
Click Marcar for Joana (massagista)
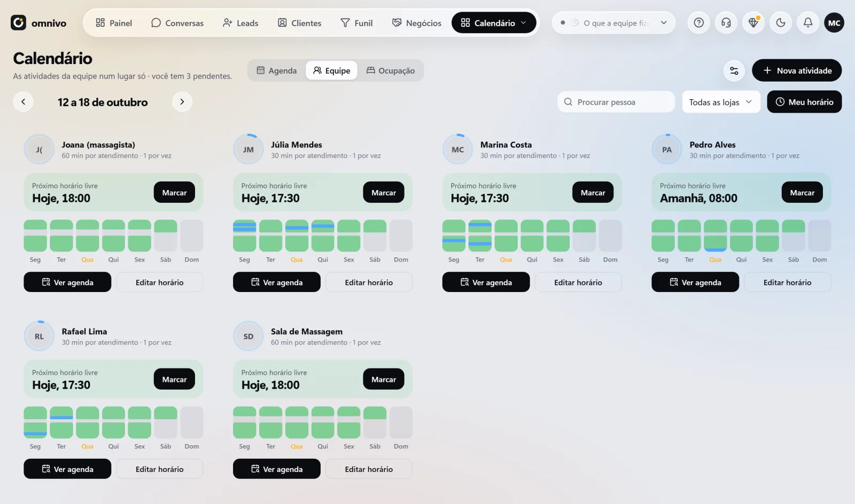coord(174,192)
